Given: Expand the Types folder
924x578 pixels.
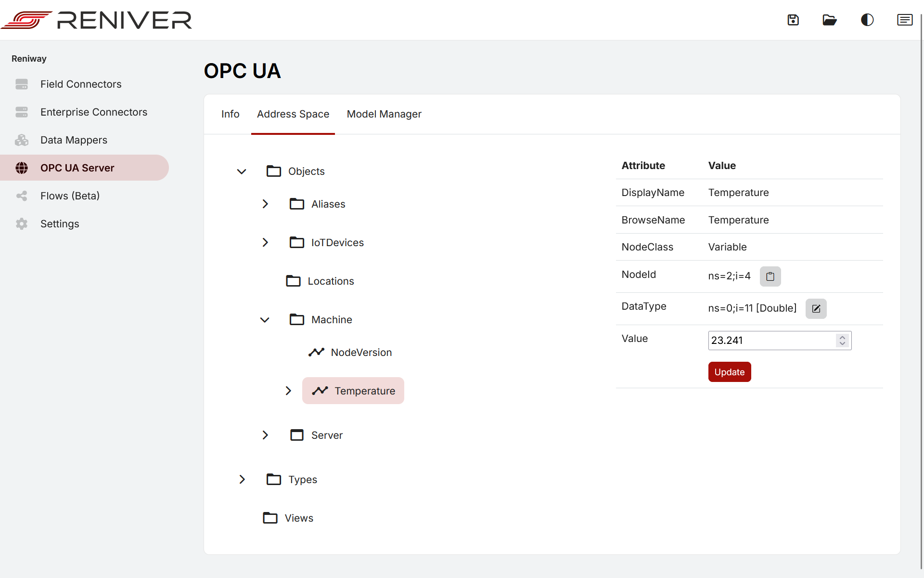Looking at the screenshot, I should 242,480.
